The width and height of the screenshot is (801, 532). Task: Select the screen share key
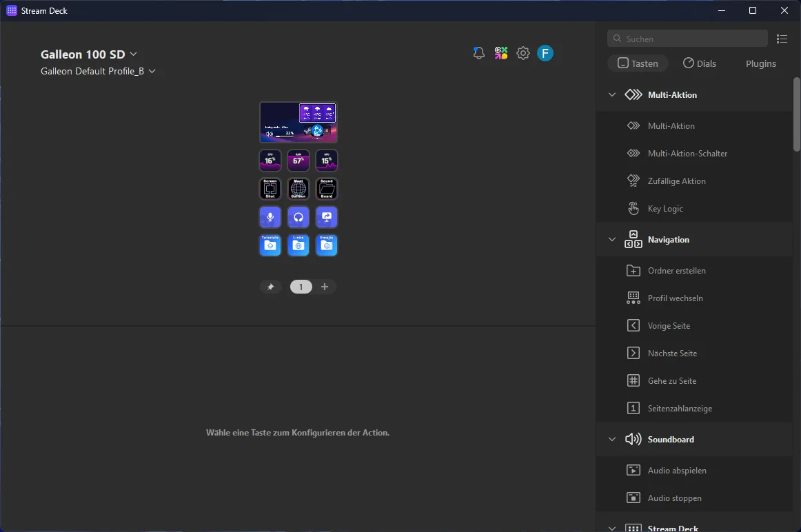pos(326,216)
